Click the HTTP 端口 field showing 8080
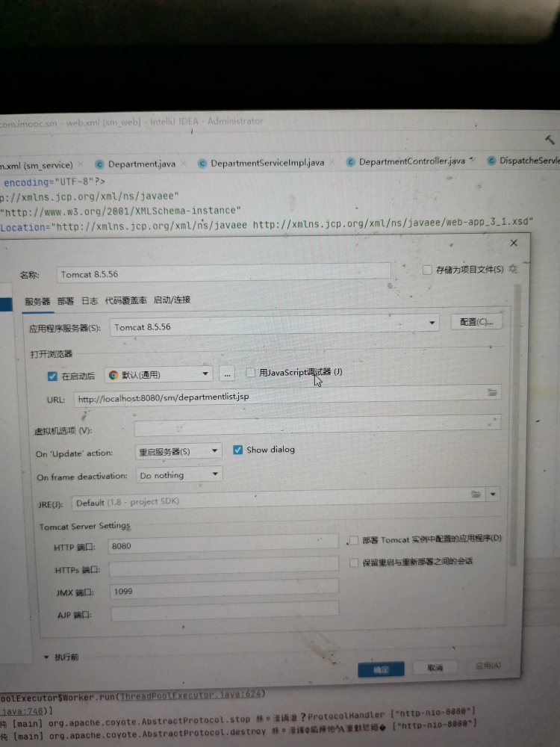560x747 pixels. click(223, 545)
